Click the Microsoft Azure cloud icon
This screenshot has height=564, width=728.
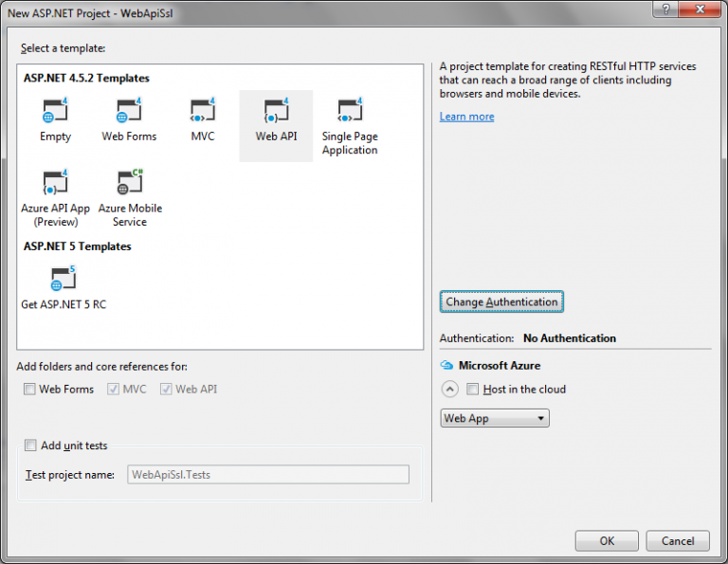click(x=446, y=365)
